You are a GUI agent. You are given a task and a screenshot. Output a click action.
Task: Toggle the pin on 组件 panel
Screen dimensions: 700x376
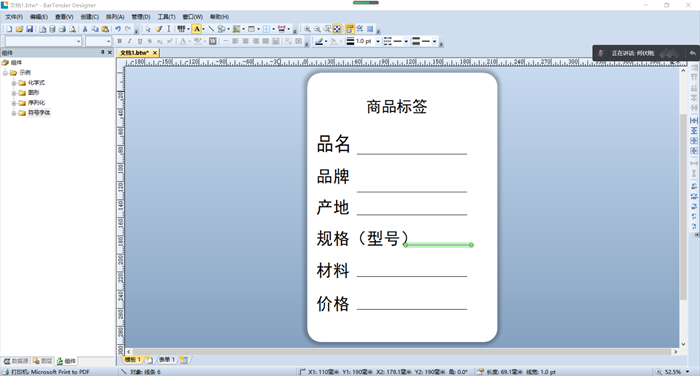[x=102, y=52]
